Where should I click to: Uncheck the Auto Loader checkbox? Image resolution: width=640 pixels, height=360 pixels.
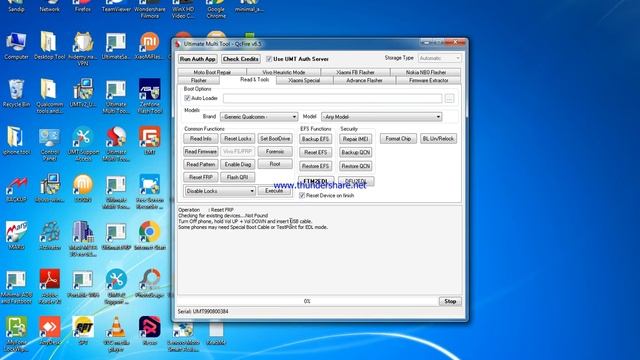click(x=187, y=98)
